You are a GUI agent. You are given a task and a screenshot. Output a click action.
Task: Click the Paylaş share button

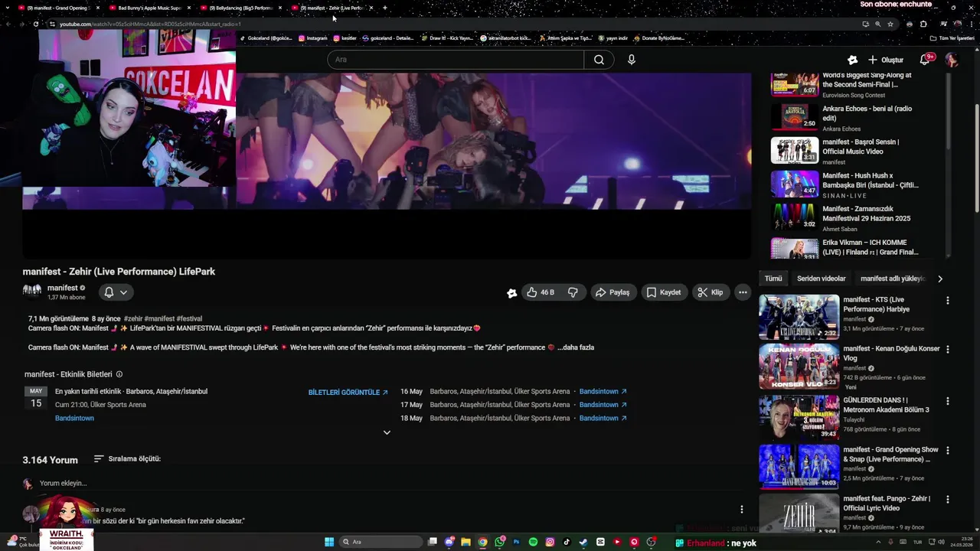click(612, 292)
